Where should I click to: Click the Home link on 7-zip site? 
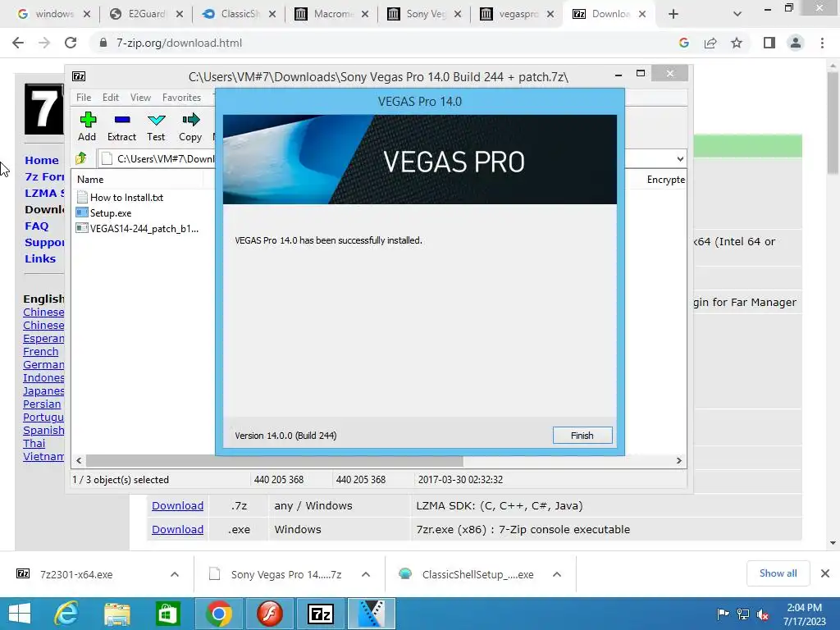pos(42,160)
